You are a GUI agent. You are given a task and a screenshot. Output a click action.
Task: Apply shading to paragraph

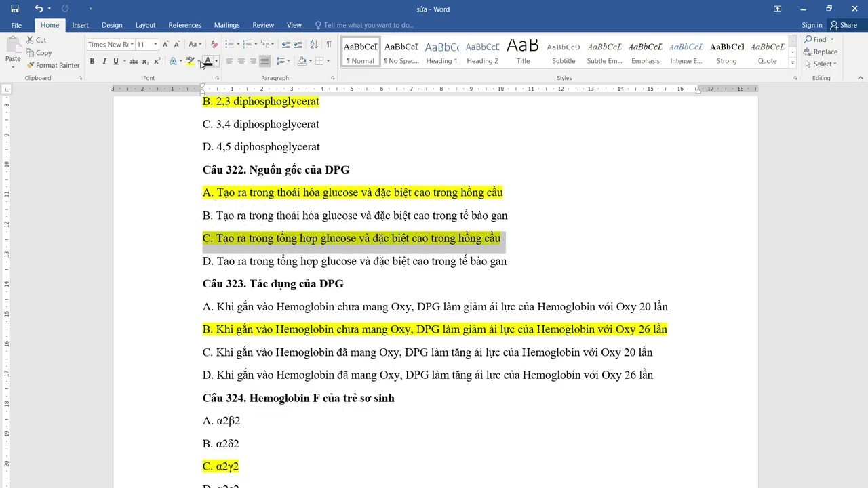click(302, 61)
